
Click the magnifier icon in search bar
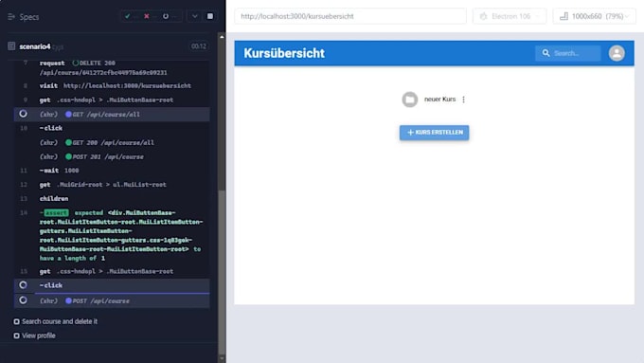(x=546, y=53)
